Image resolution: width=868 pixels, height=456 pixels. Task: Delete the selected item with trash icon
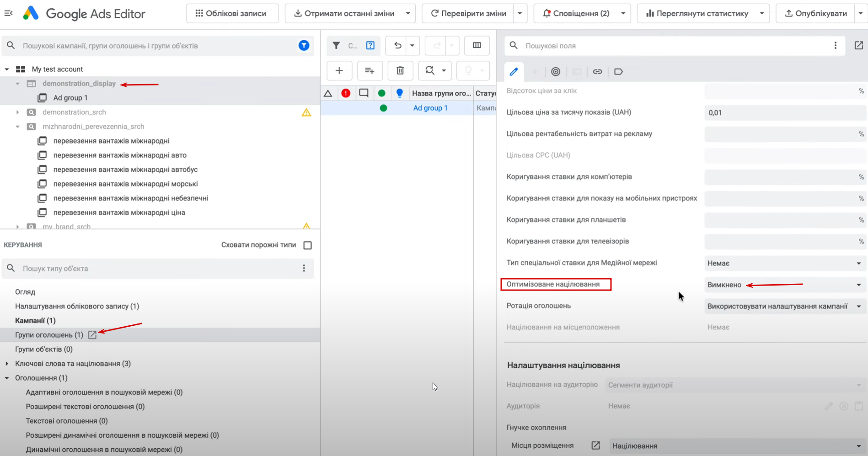[400, 70]
